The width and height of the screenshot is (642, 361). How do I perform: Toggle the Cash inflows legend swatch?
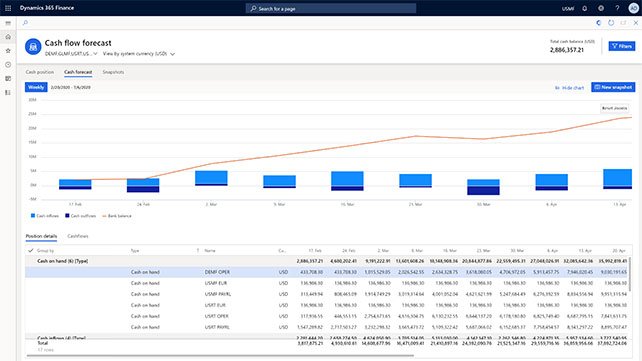click(x=33, y=216)
